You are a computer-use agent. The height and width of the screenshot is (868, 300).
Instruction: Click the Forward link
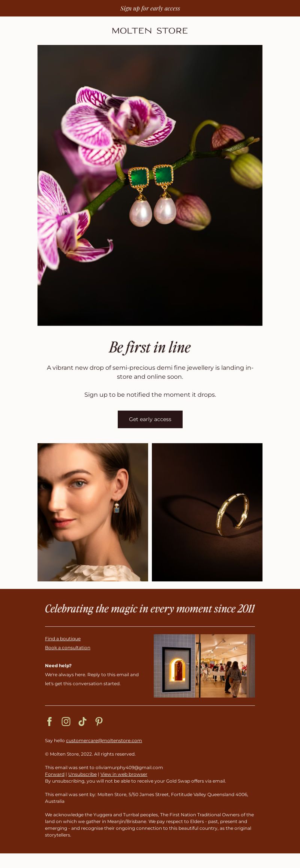55,774
